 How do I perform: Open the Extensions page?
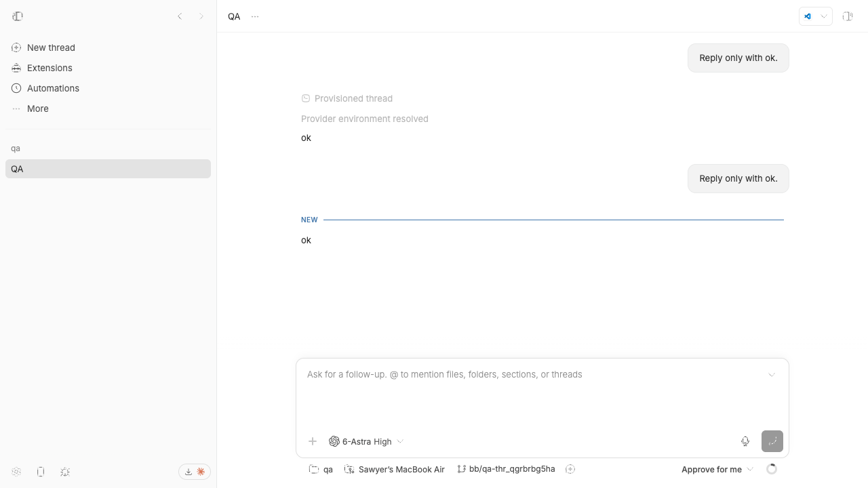[x=108, y=68]
